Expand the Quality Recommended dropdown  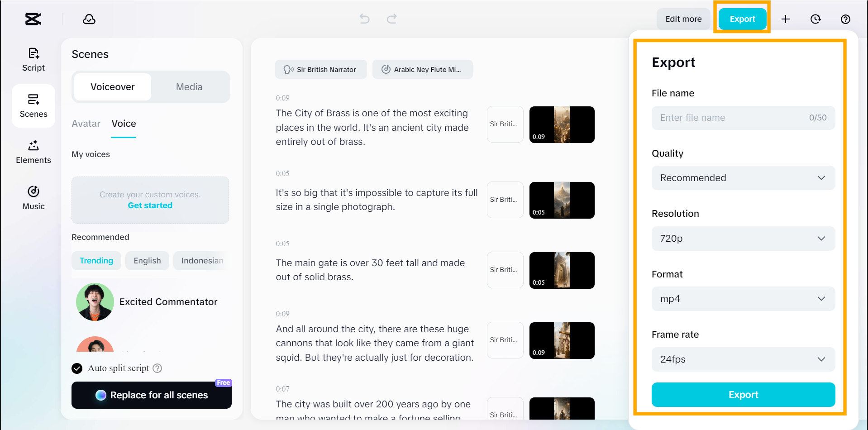743,178
